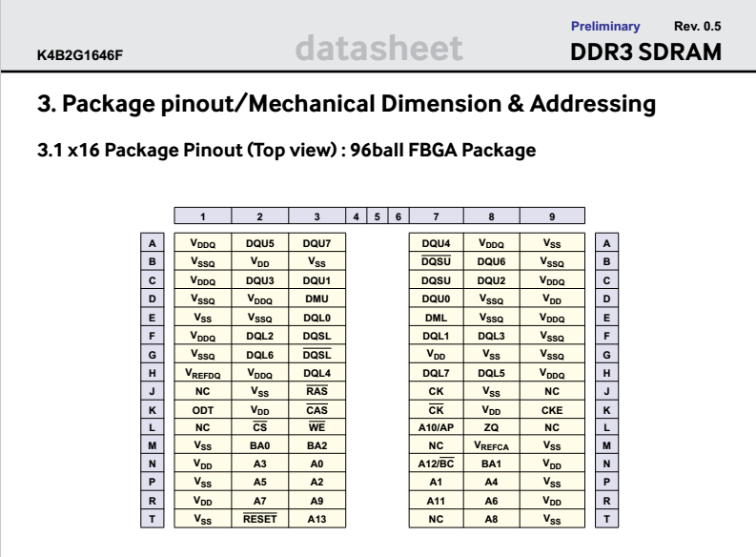Screen dimensions: 756x557
Task: Click the section 3 Package pinout heading
Action: (x=346, y=104)
